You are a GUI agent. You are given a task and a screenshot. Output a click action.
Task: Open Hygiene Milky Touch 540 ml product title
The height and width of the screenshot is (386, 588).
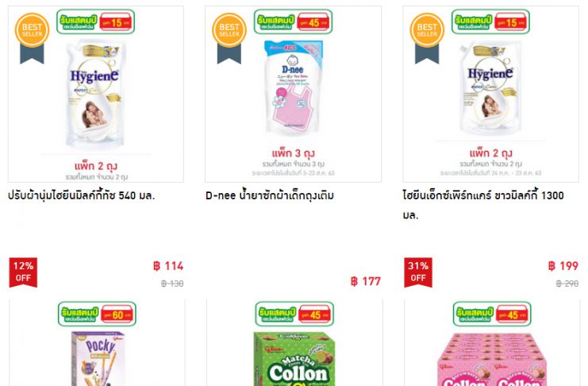82,195
